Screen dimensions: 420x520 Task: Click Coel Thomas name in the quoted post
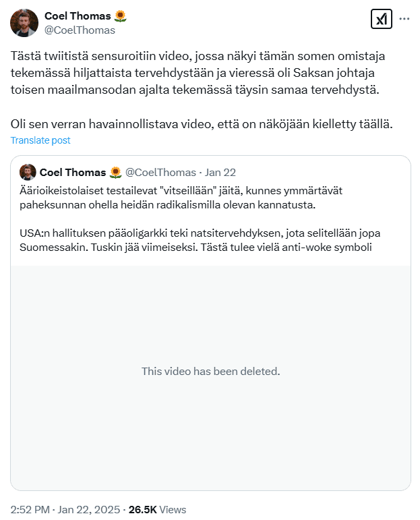pyautogui.click(x=73, y=173)
